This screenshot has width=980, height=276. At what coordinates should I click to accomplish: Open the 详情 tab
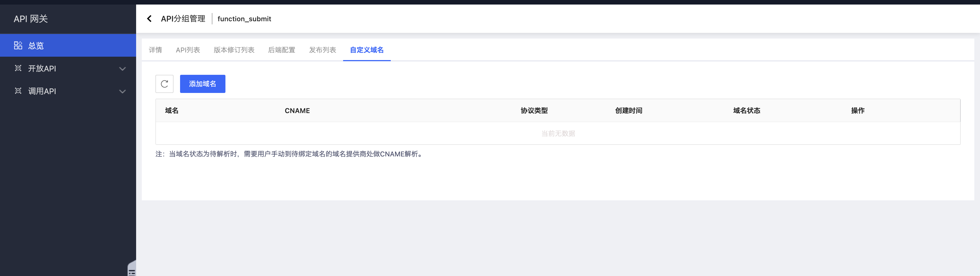click(155, 50)
